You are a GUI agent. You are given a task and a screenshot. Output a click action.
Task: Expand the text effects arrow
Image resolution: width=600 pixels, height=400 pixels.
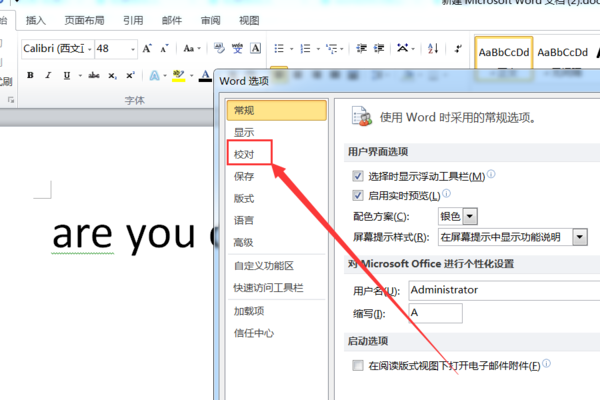click(165, 75)
